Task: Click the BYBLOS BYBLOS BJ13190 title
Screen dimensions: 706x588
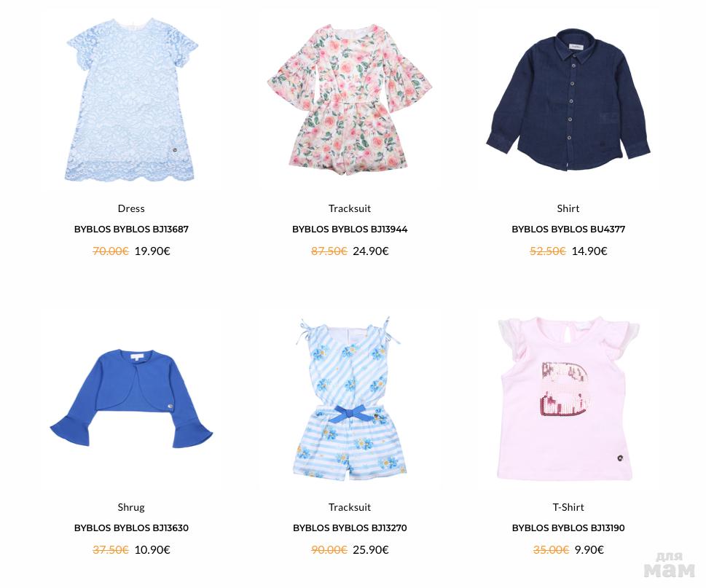Action: (568, 528)
